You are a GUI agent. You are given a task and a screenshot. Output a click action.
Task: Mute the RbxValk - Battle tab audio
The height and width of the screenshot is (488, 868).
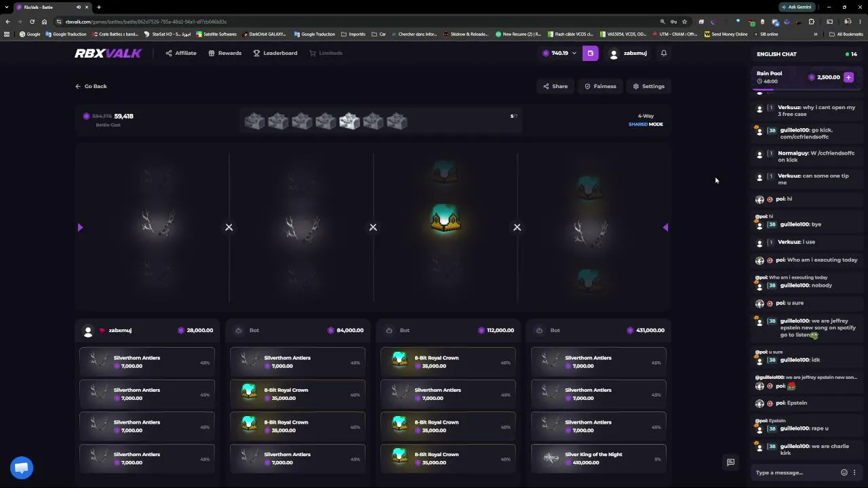click(x=79, y=7)
